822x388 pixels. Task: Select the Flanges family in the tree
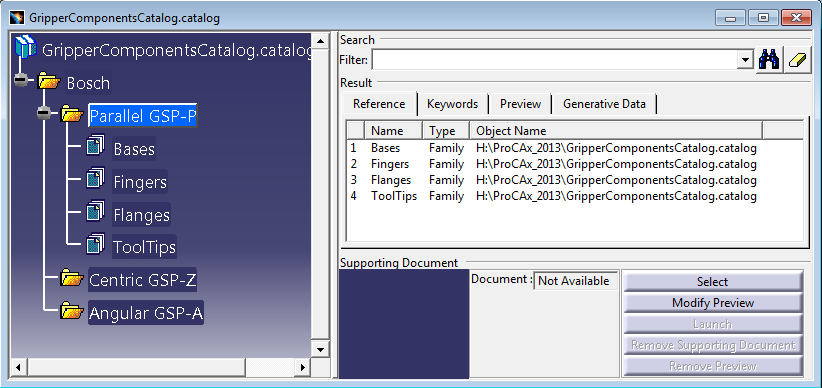coord(142,215)
